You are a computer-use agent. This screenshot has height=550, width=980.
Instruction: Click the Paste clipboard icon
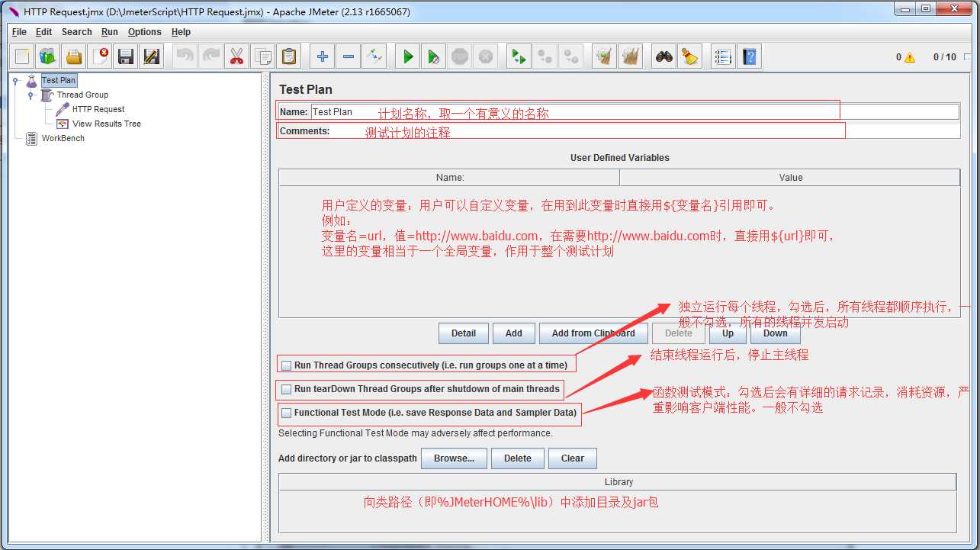(289, 56)
